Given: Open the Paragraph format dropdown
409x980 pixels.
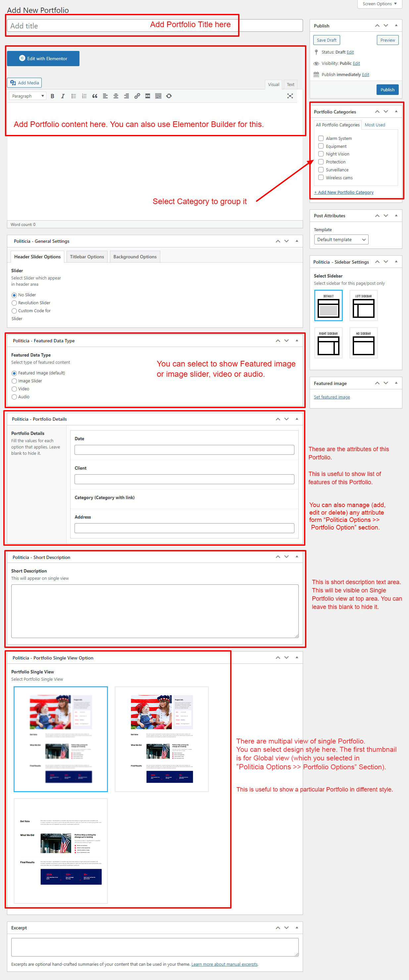Looking at the screenshot, I should coord(28,96).
